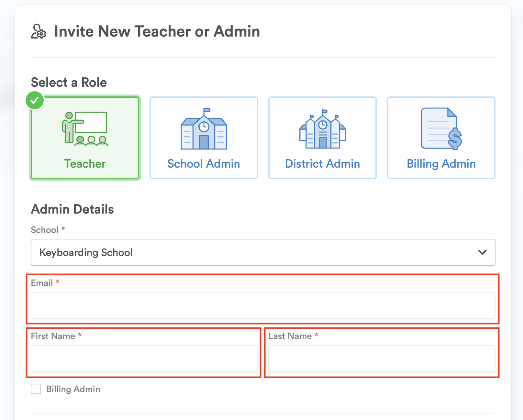Viewport: 523px width, 420px height.
Task: Click the Email input field
Action: [263, 305]
